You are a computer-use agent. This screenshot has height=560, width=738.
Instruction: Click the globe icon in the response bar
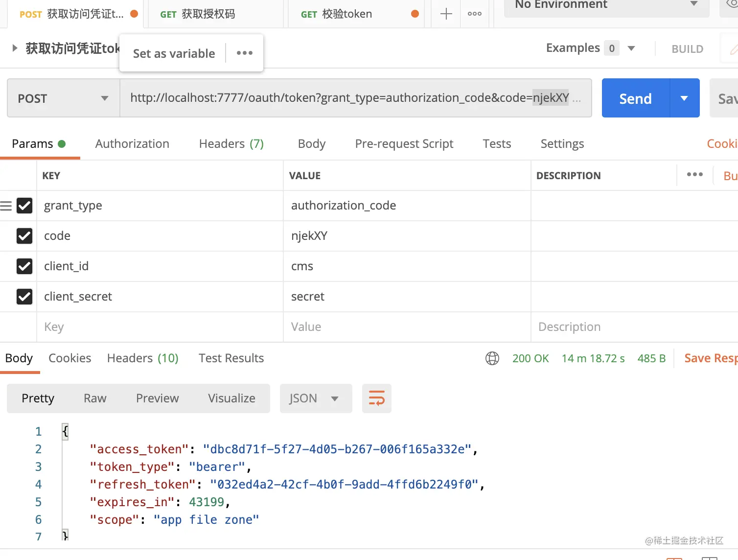[492, 358]
